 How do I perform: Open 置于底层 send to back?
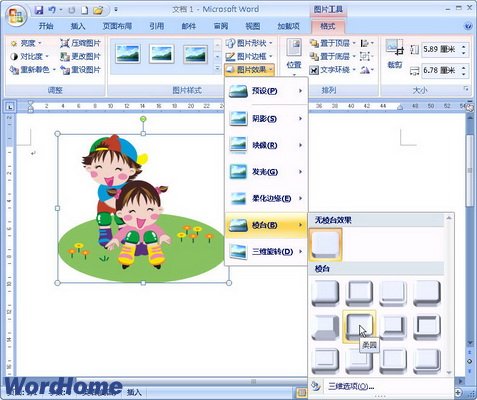point(332,56)
